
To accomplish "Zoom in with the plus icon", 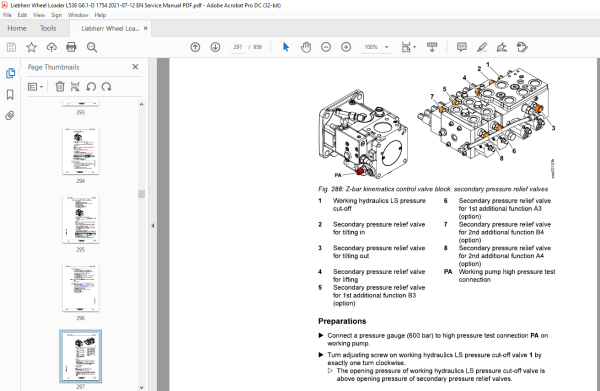I will 346,47.
